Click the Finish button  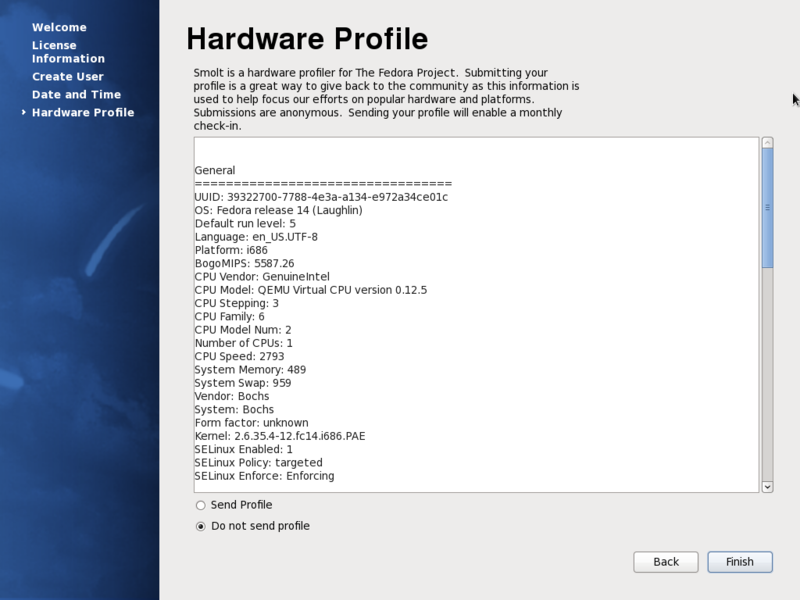740,562
